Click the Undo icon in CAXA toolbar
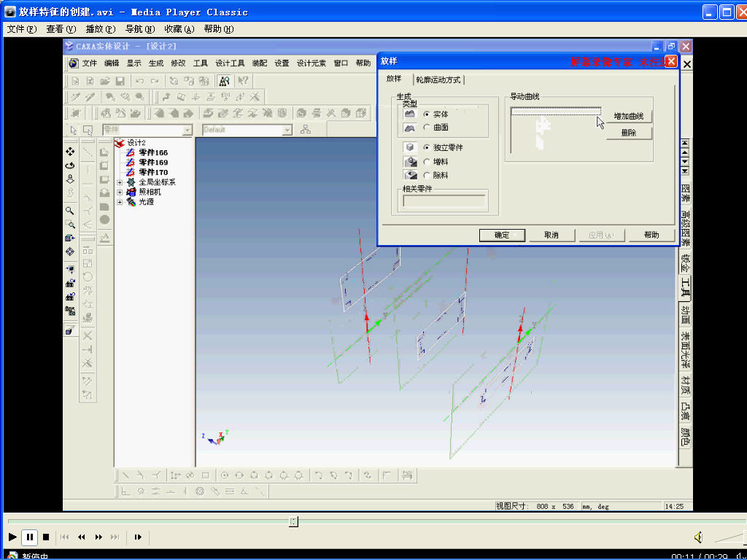This screenshot has height=560, width=747. [x=139, y=81]
